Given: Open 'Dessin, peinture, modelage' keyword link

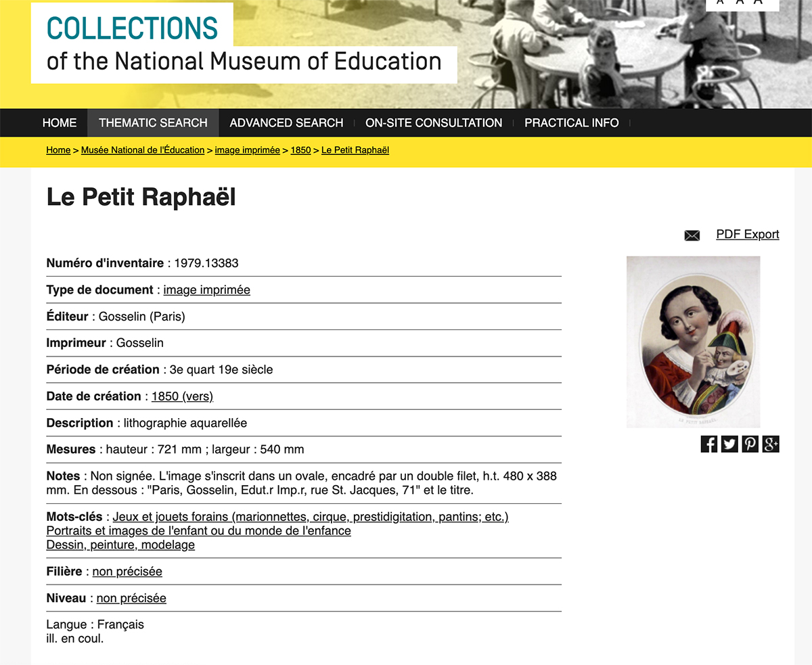Looking at the screenshot, I should [x=120, y=545].
